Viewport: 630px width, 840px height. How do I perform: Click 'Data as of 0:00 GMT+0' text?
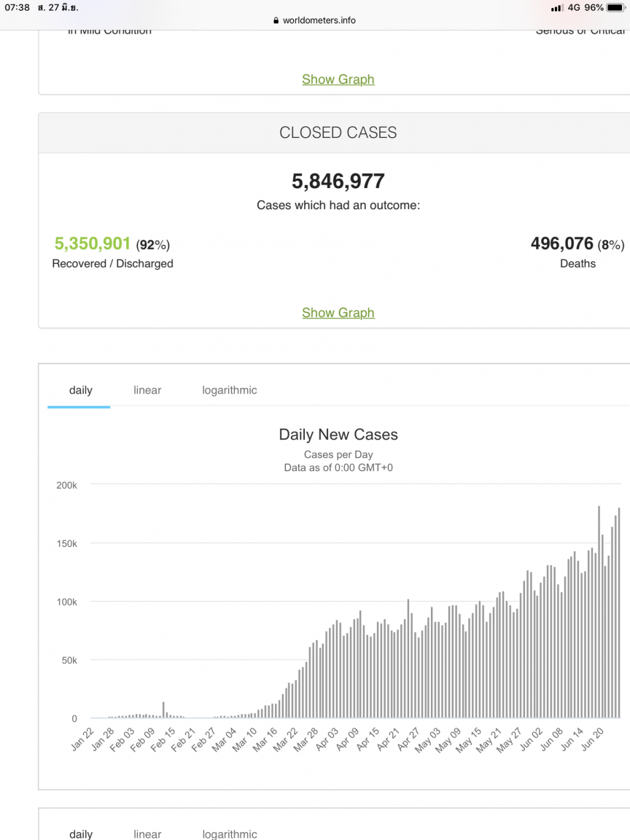[338, 467]
